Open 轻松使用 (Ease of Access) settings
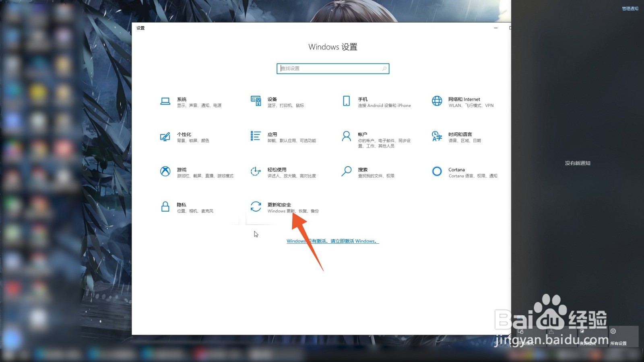 pos(283,172)
